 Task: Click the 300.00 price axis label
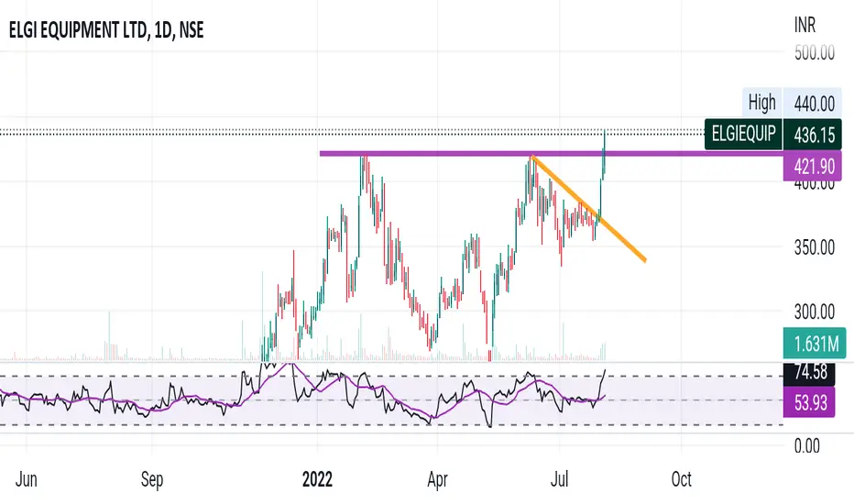click(x=815, y=312)
